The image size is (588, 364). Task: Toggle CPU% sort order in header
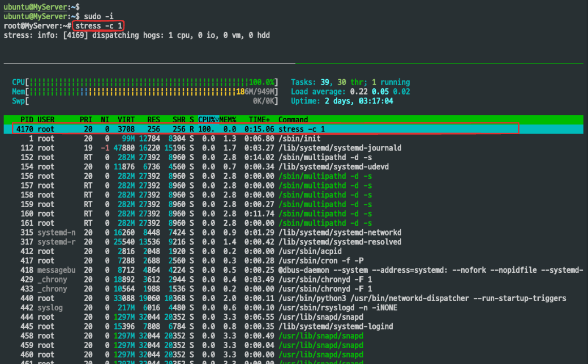tap(208, 119)
